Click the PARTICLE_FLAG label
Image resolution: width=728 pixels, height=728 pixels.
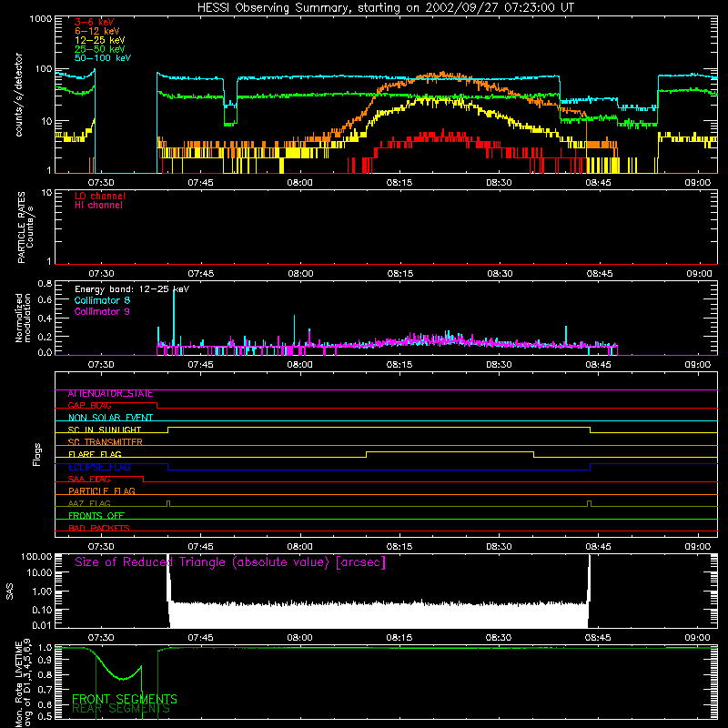[102, 491]
